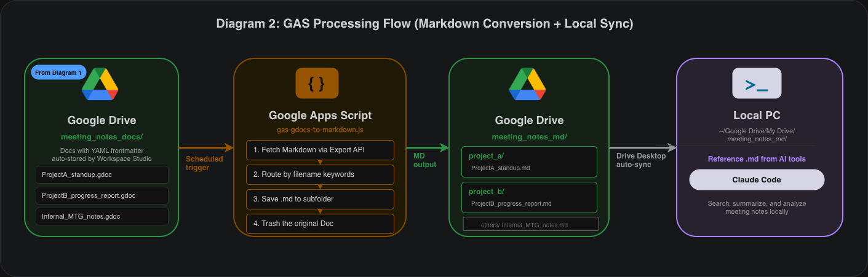Viewport: 868px width, 277px height.
Task: Click the 'Drive Desktop auto-sync' label
Action: (640, 160)
